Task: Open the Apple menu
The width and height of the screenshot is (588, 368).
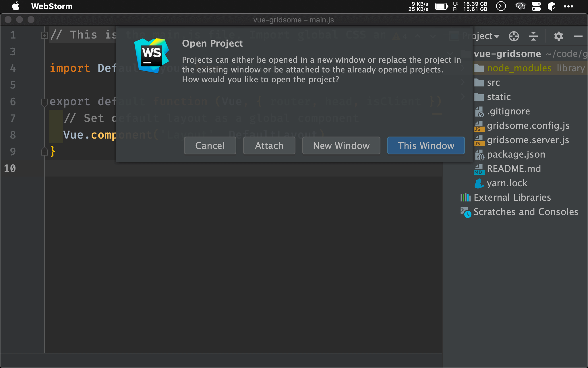Action: (16, 6)
